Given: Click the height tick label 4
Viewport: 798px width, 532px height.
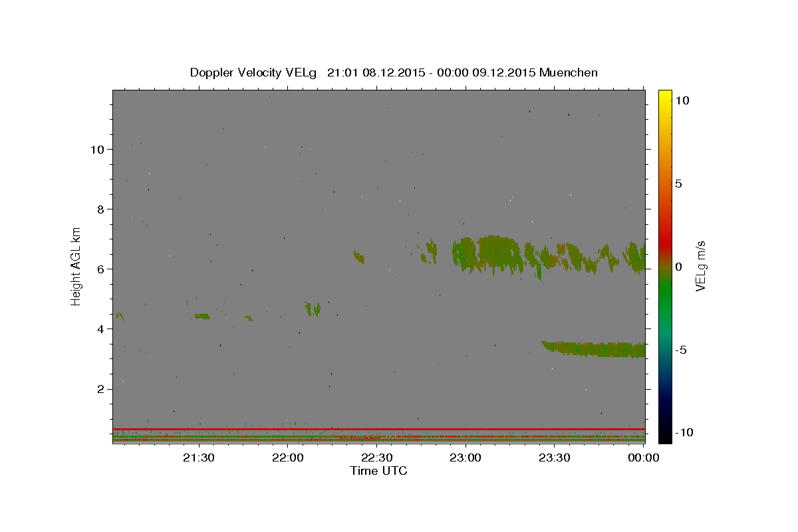Looking at the screenshot, I should tap(100, 329).
